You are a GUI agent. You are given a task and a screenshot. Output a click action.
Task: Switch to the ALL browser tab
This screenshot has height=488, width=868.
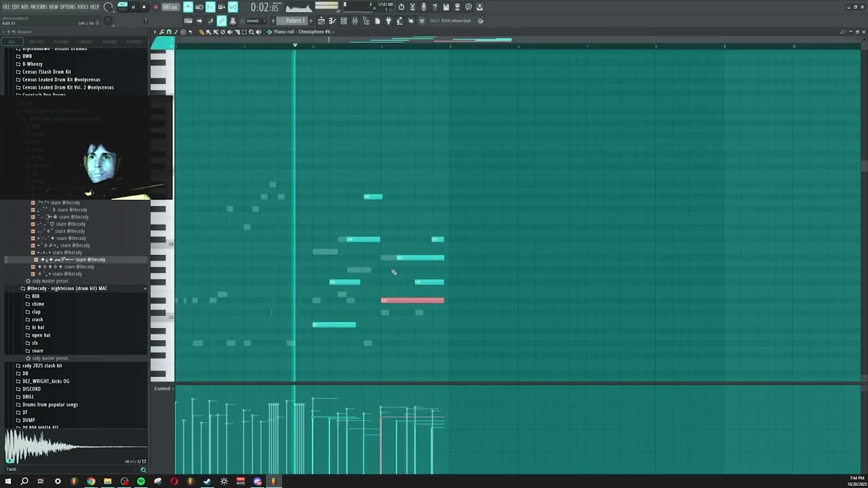(12, 41)
